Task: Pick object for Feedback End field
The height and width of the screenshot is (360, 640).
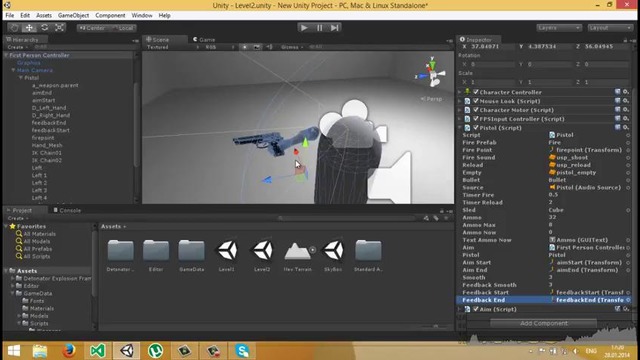Action: click(628, 300)
